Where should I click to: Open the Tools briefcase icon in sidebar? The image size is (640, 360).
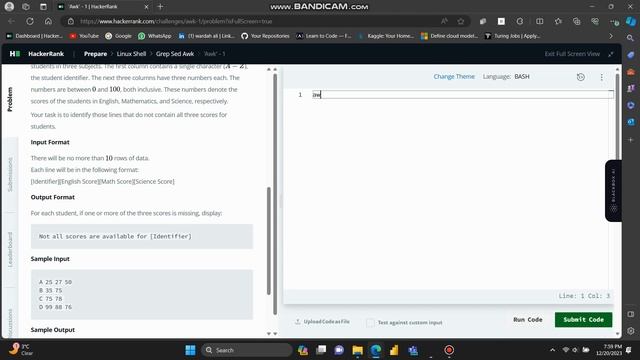(631, 71)
